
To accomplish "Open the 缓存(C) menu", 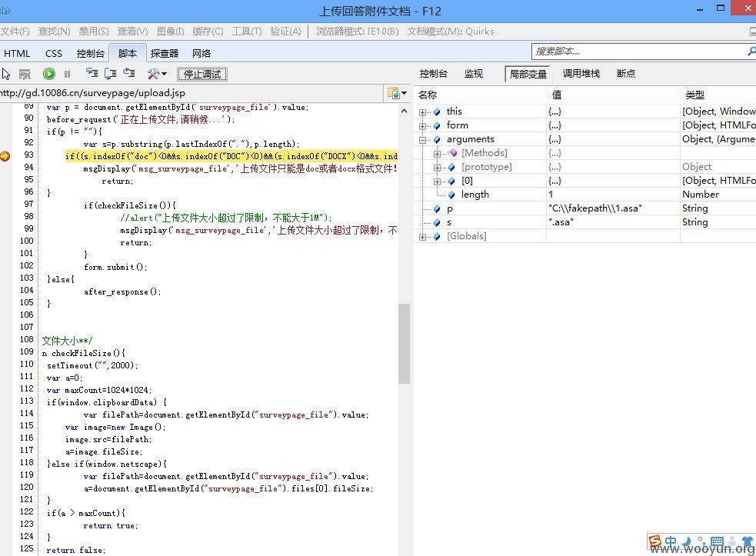I will 208,32.
